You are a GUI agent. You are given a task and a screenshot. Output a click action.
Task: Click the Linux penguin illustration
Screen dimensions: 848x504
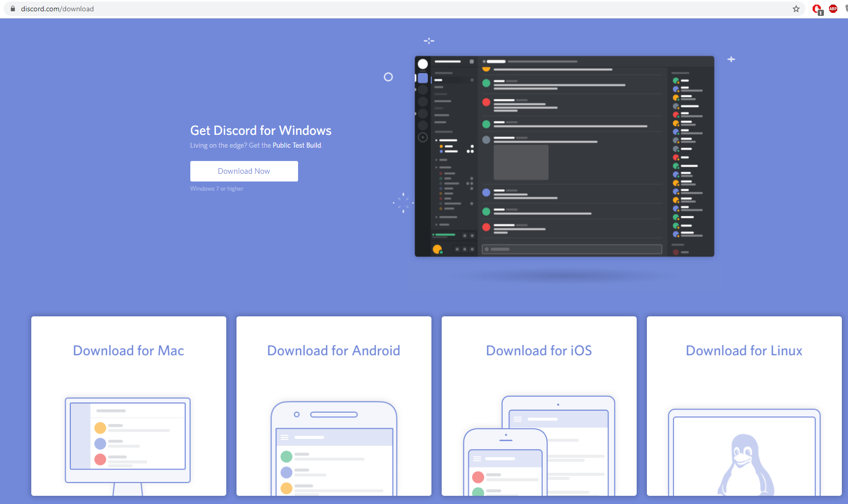pyautogui.click(x=744, y=464)
